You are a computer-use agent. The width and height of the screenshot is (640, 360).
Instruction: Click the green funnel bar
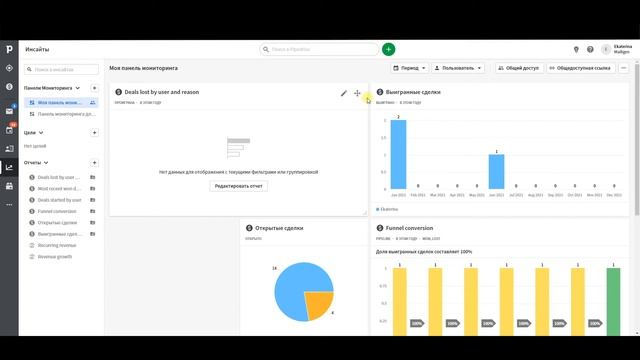[x=613, y=302]
